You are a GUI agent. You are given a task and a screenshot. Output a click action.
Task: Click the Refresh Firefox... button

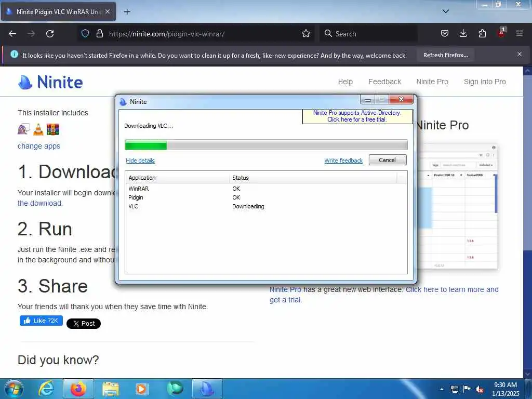click(x=445, y=55)
